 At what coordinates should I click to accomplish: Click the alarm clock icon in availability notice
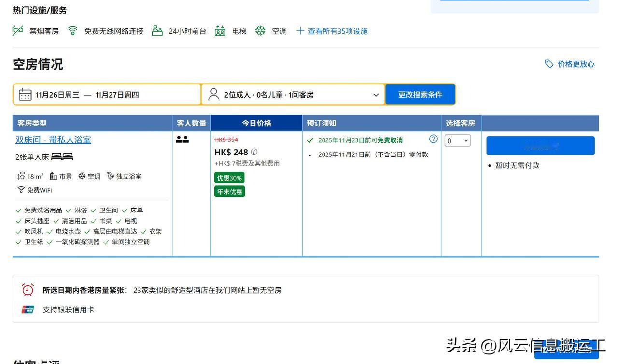[x=28, y=290]
